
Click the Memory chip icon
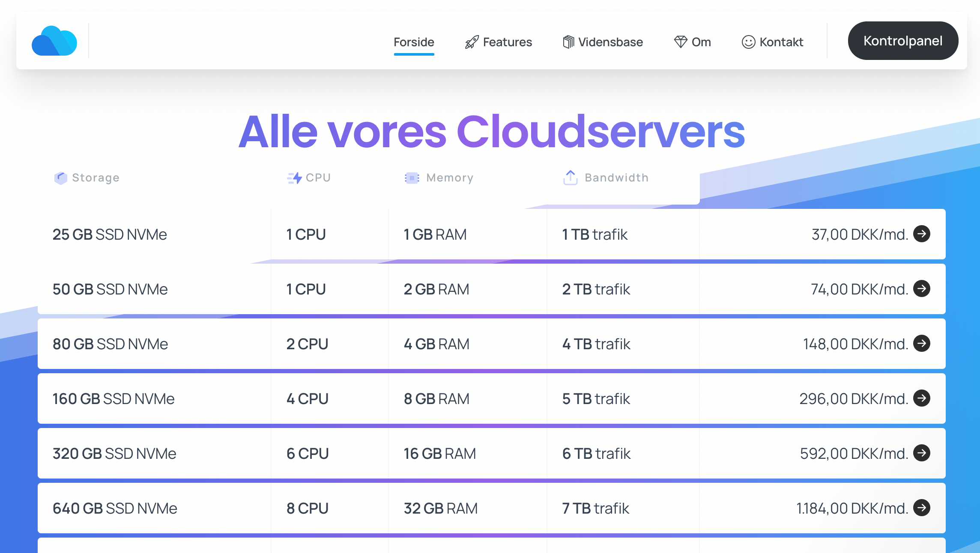(x=412, y=178)
